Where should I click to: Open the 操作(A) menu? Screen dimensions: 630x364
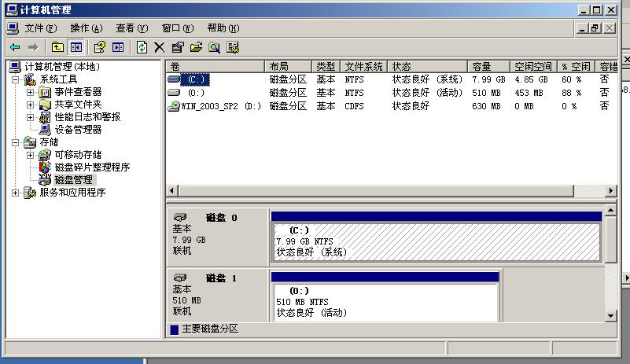click(87, 28)
